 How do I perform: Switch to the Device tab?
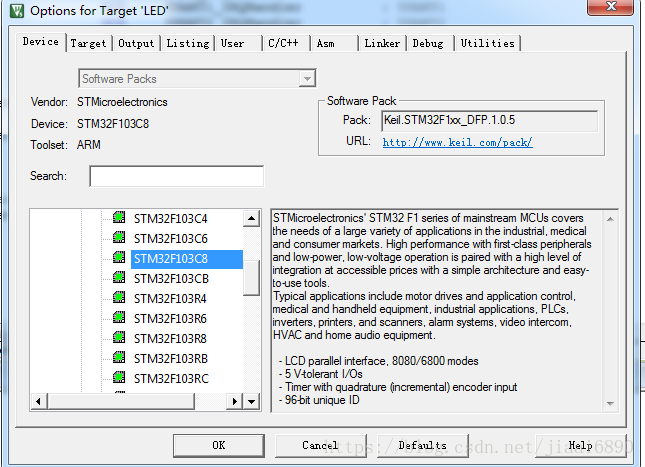pyautogui.click(x=41, y=42)
